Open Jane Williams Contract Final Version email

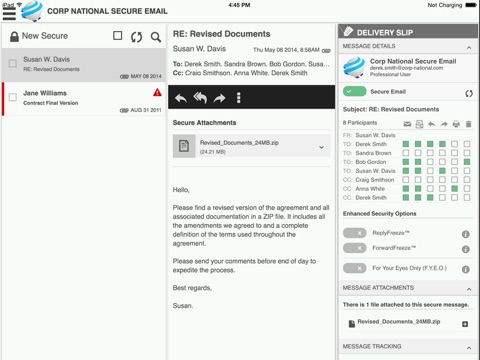click(83, 99)
